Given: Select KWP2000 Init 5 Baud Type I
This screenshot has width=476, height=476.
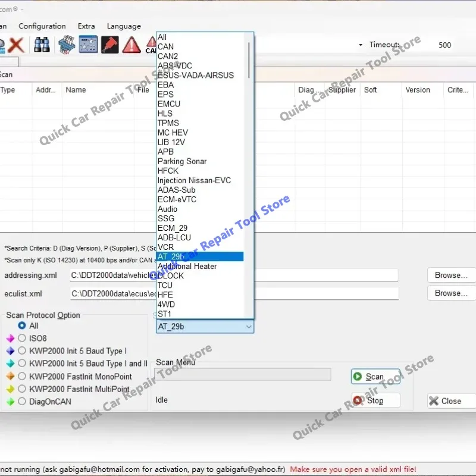Looking at the screenshot, I should click(x=22, y=350).
